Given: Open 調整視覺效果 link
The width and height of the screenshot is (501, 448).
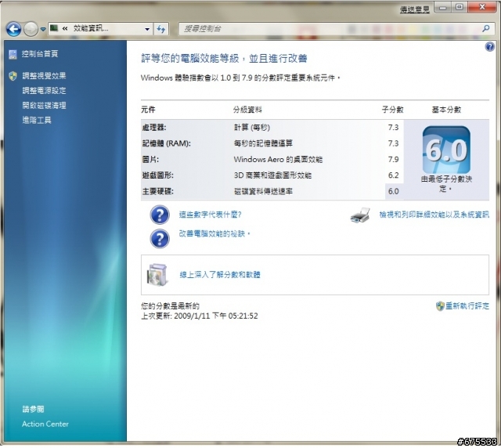Looking at the screenshot, I should 44,76.
